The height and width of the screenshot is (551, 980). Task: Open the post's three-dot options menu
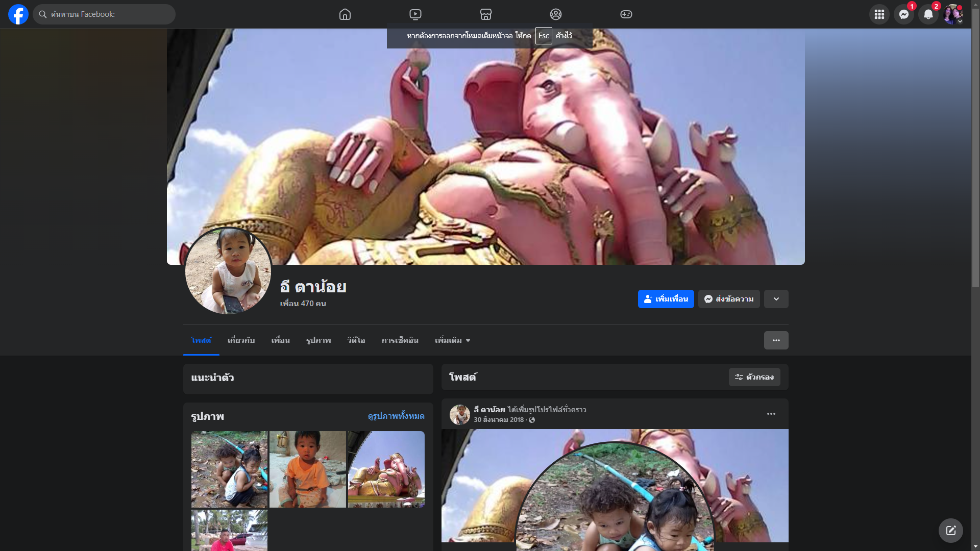[771, 414]
